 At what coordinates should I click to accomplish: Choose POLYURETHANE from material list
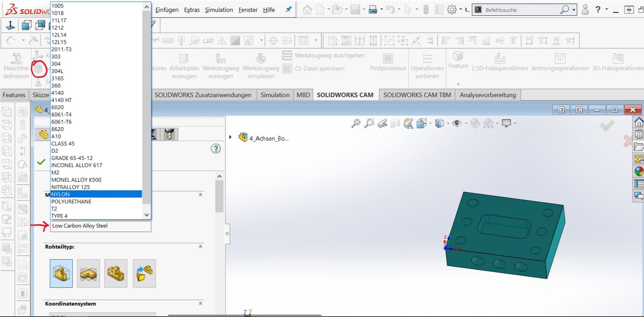click(x=71, y=201)
